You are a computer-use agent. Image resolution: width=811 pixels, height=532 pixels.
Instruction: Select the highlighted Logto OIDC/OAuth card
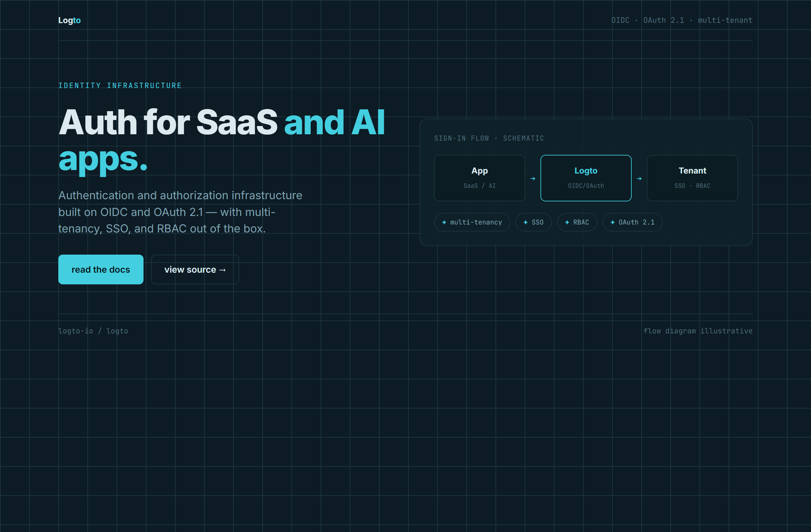click(586, 178)
